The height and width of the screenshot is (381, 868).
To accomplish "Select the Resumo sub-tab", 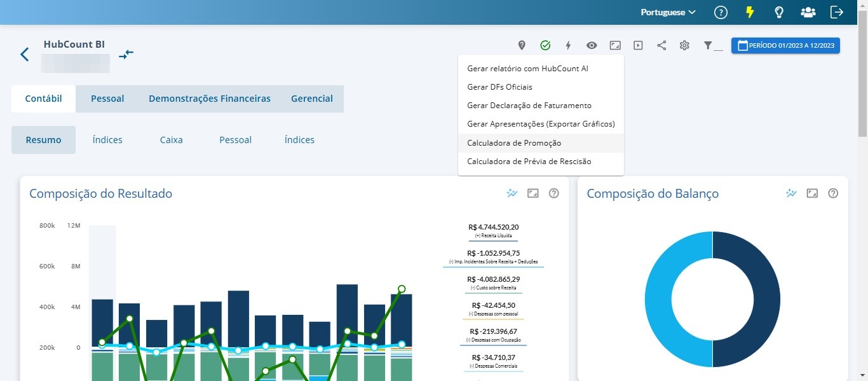I will (43, 140).
